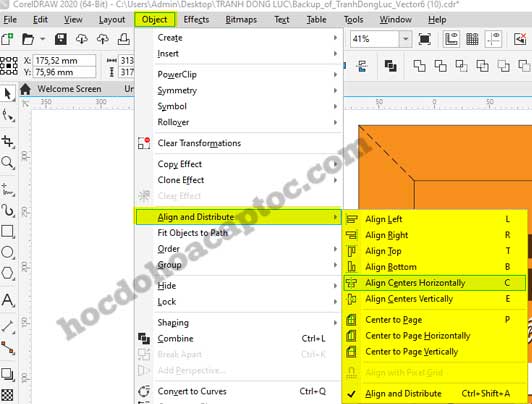Select the Artistic Media tool
532x404 pixels.
tap(7, 210)
